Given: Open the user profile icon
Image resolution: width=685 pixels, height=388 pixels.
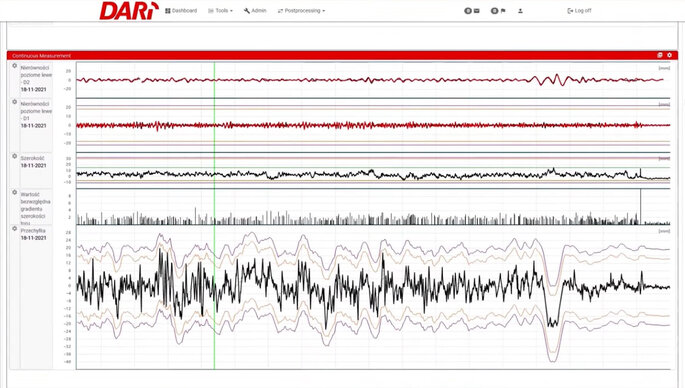Looking at the screenshot, I should click(520, 10).
